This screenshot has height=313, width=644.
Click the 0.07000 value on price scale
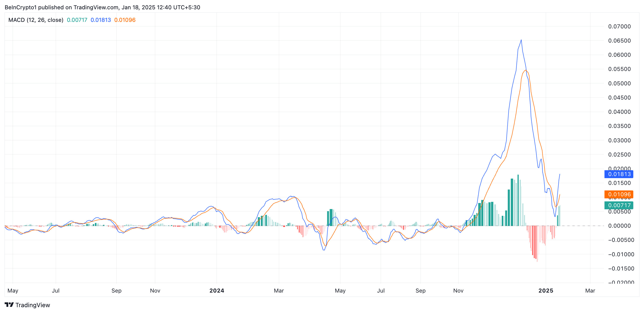[619, 27]
